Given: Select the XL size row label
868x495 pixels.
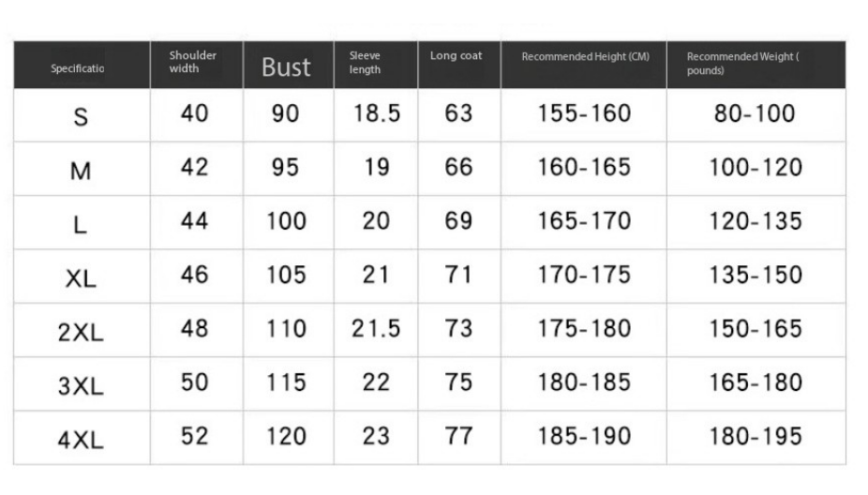Looking at the screenshot, I should 81,279.
